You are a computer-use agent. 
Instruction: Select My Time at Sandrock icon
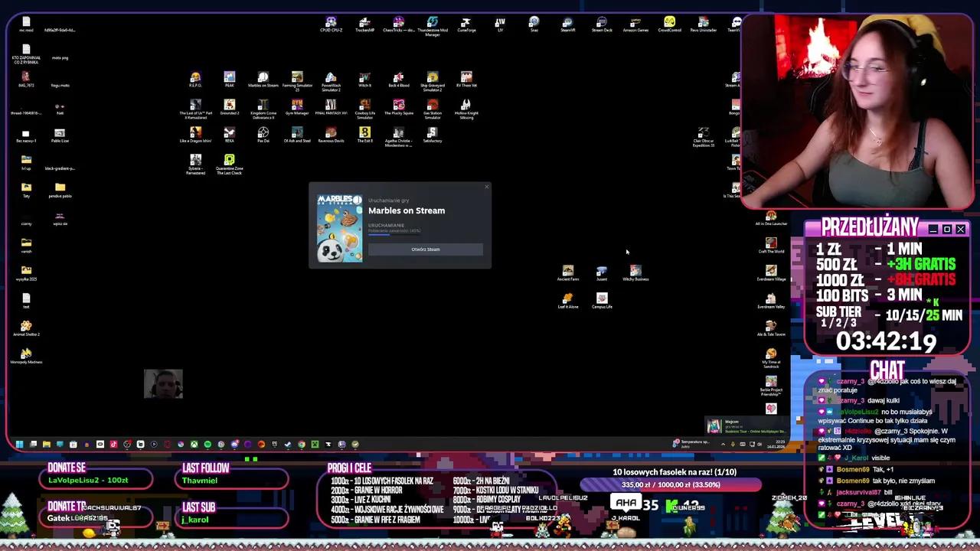point(771,357)
